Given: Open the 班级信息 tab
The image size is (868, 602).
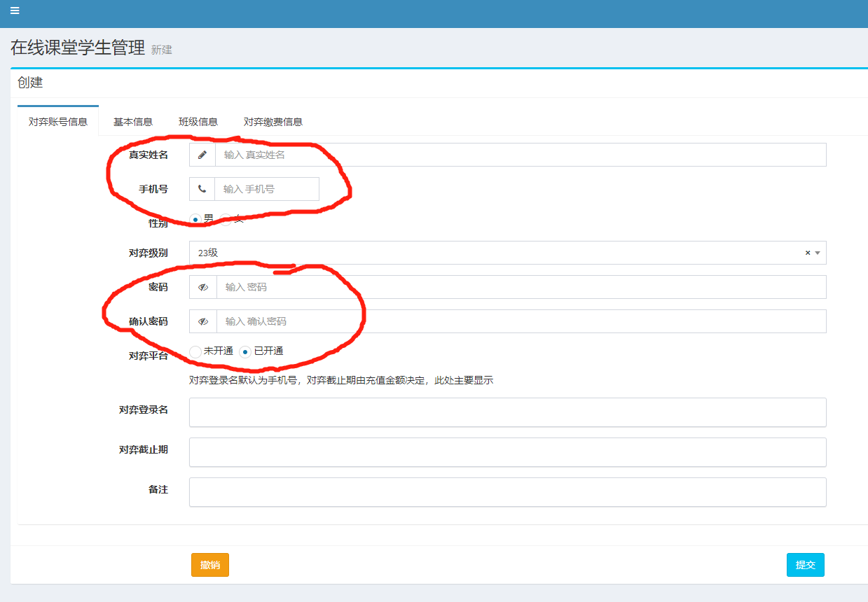Looking at the screenshot, I should 198,122.
